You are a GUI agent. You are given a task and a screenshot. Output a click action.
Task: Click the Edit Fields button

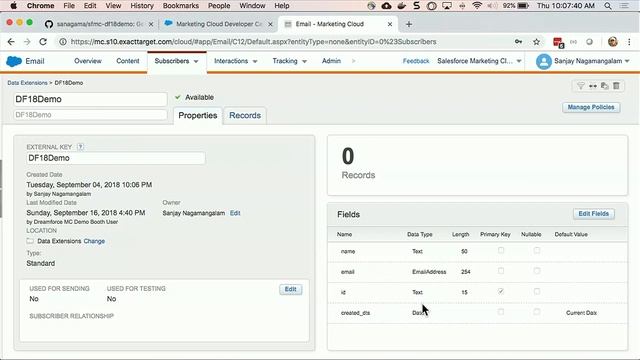593,214
